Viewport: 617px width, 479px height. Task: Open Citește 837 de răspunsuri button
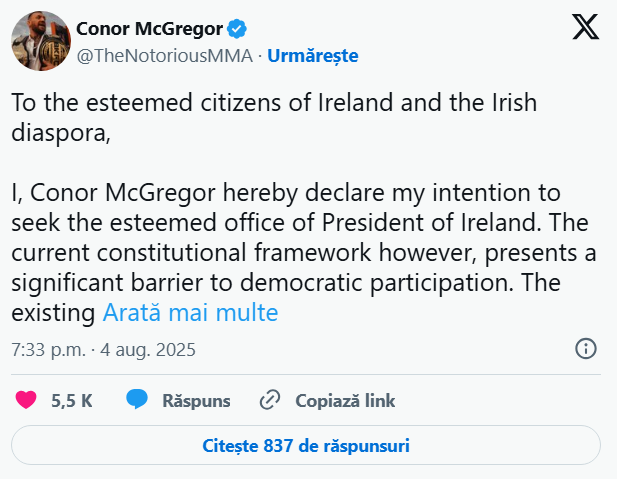[306, 445]
